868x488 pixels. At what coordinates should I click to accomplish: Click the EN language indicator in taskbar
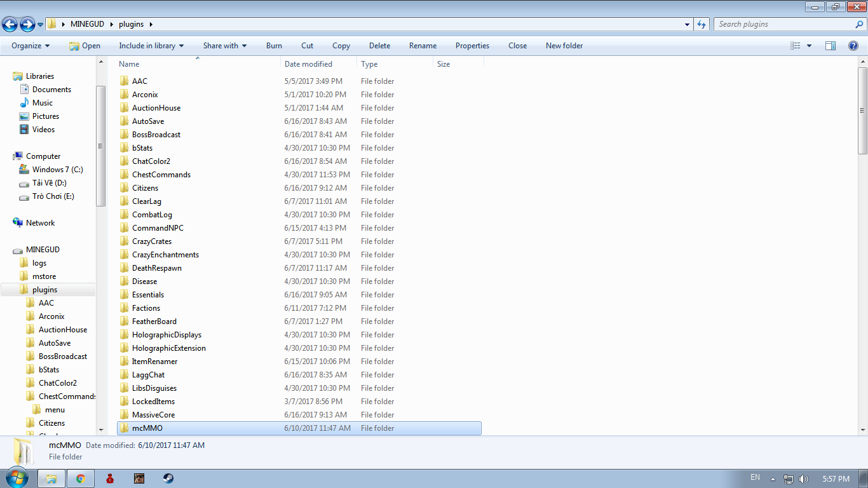755,477
